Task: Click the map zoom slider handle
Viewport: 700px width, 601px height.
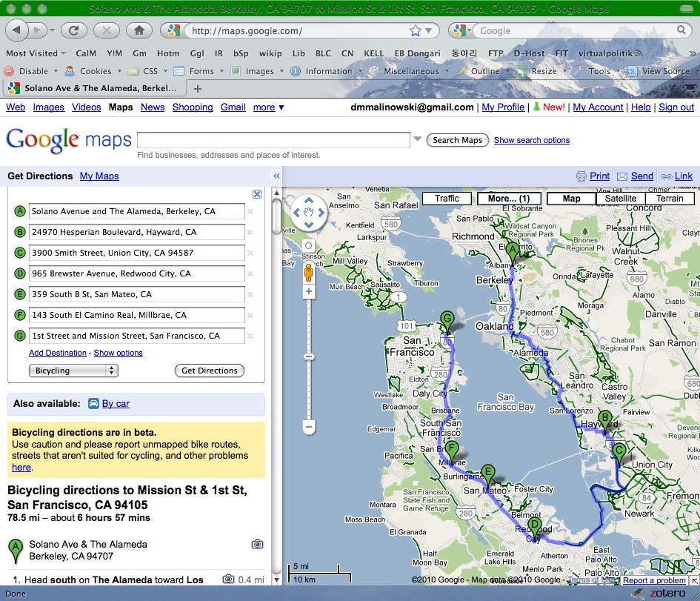Action: [x=308, y=356]
